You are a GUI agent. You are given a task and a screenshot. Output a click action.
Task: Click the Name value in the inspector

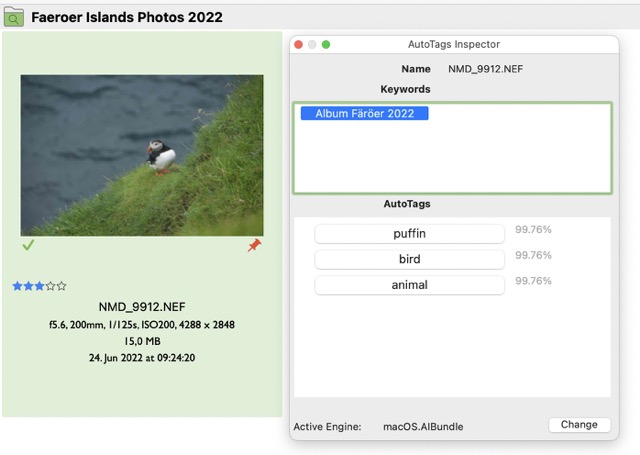click(x=485, y=69)
